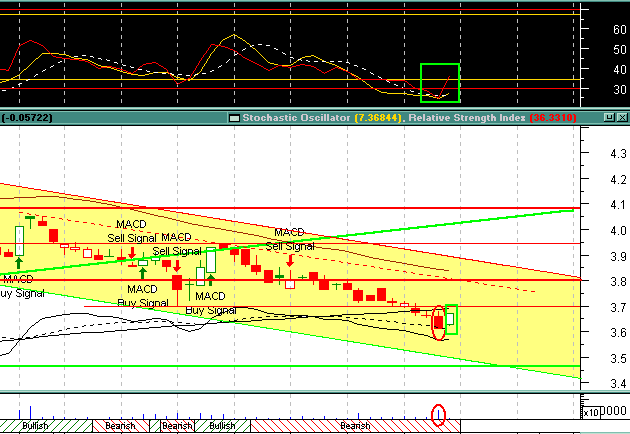
Task: Click the 3.7 price axis label
Action: coord(618,307)
